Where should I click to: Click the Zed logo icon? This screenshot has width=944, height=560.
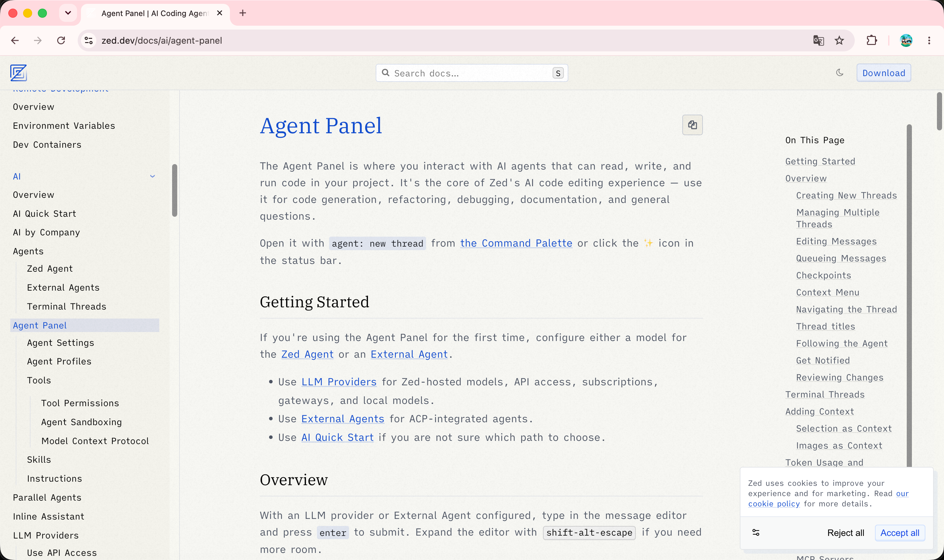point(19,73)
